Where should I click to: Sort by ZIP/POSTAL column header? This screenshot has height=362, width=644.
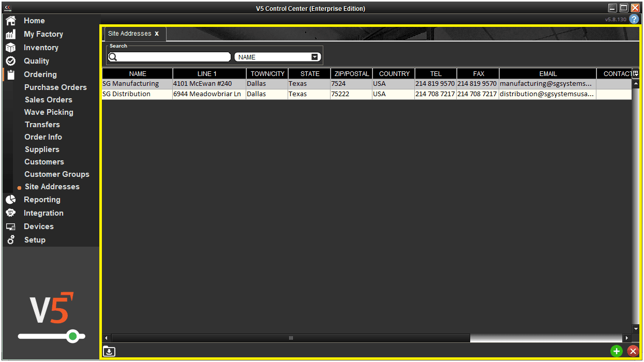pyautogui.click(x=351, y=73)
